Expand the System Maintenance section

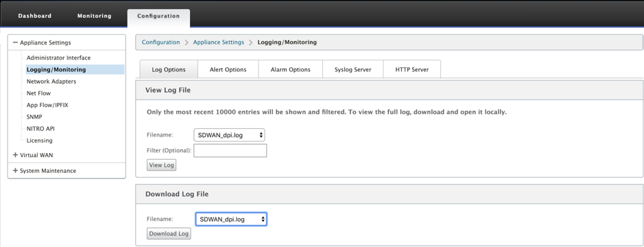pyautogui.click(x=16, y=171)
